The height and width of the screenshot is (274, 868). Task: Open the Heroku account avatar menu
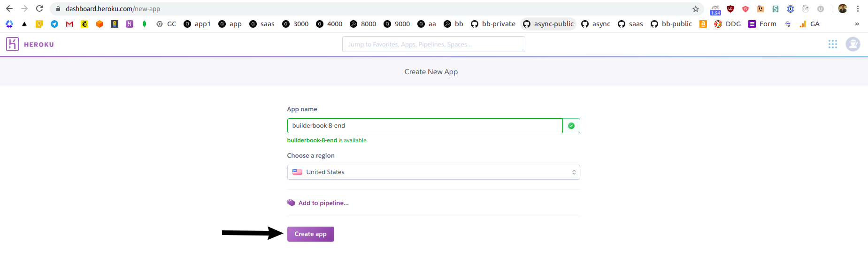[x=853, y=44]
